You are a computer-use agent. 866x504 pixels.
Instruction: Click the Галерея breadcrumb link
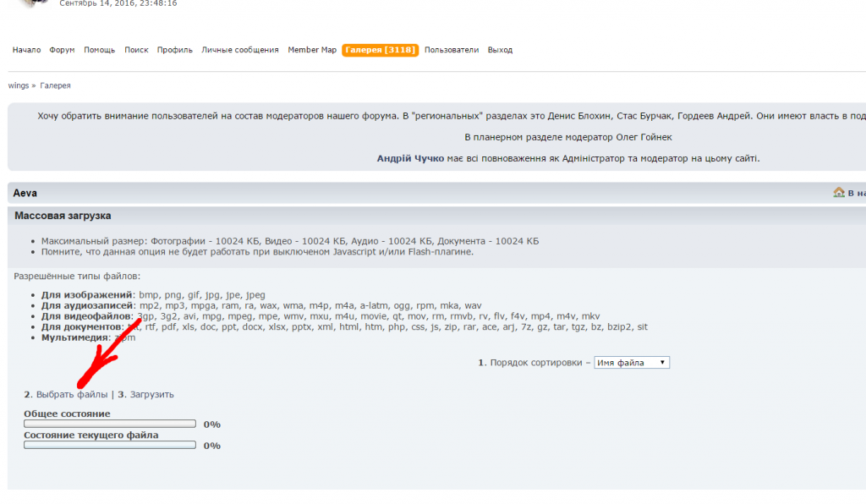point(55,85)
